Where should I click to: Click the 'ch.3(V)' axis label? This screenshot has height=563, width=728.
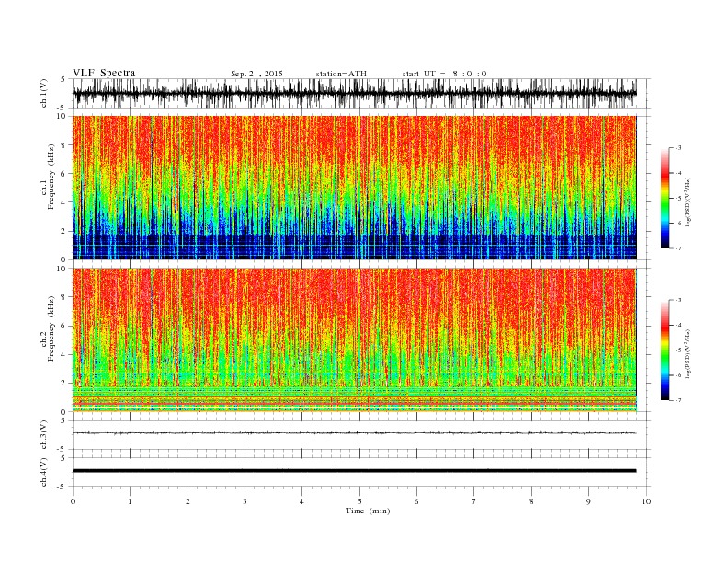[x=43, y=435]
